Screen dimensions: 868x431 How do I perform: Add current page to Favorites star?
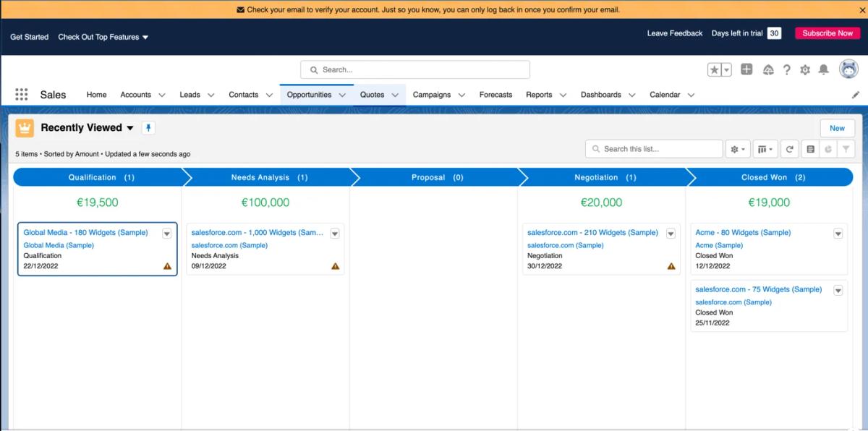[x=715, y=69]
